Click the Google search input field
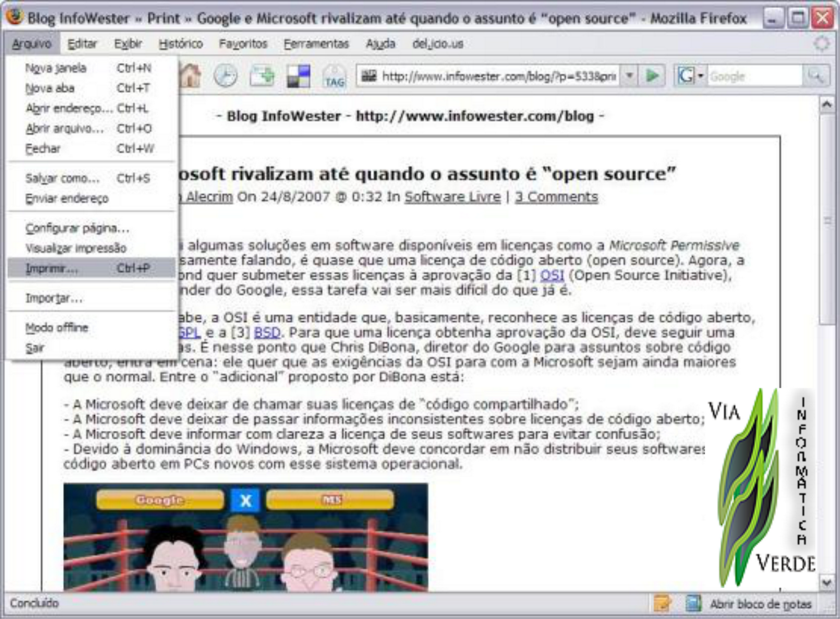The height and width of the screenshot is (619, 840). coord(755,76)
